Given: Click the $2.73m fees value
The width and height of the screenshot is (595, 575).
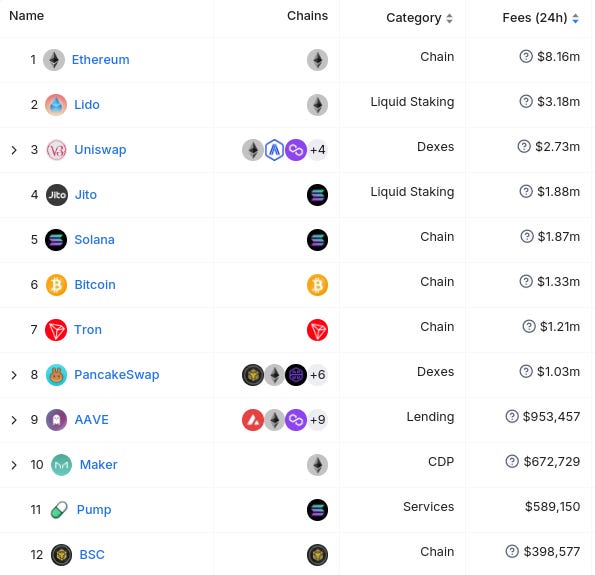Looking at the screenshot, I should (557, 147).
